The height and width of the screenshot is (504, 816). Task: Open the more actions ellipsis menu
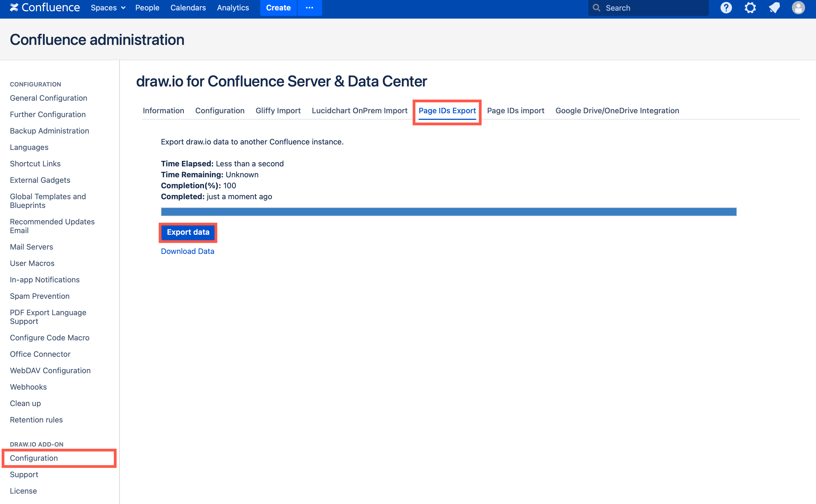click(x=310, y=8)
